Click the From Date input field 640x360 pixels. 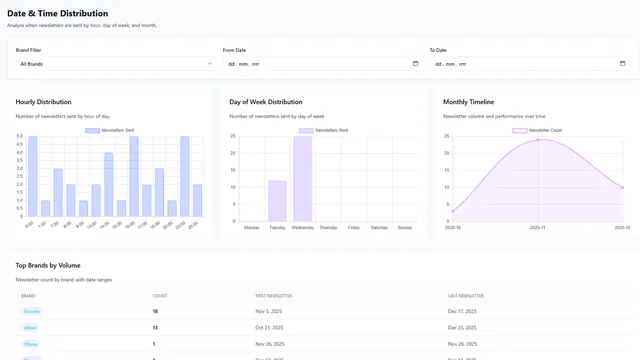[x=323, y=64]
